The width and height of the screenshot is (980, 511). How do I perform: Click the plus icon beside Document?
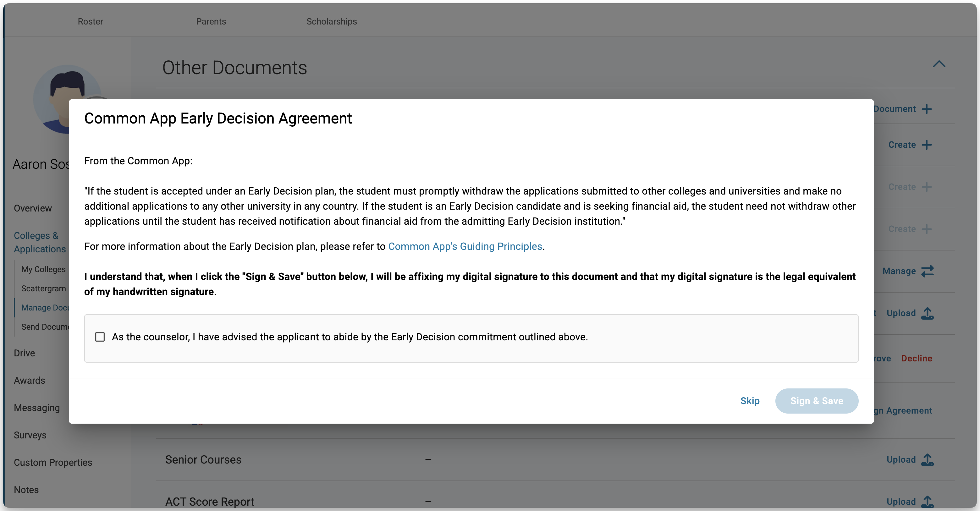click(927, 109)
